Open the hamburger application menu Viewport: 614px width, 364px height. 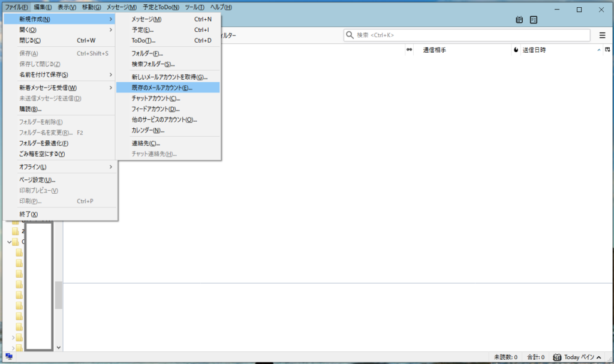602,35
